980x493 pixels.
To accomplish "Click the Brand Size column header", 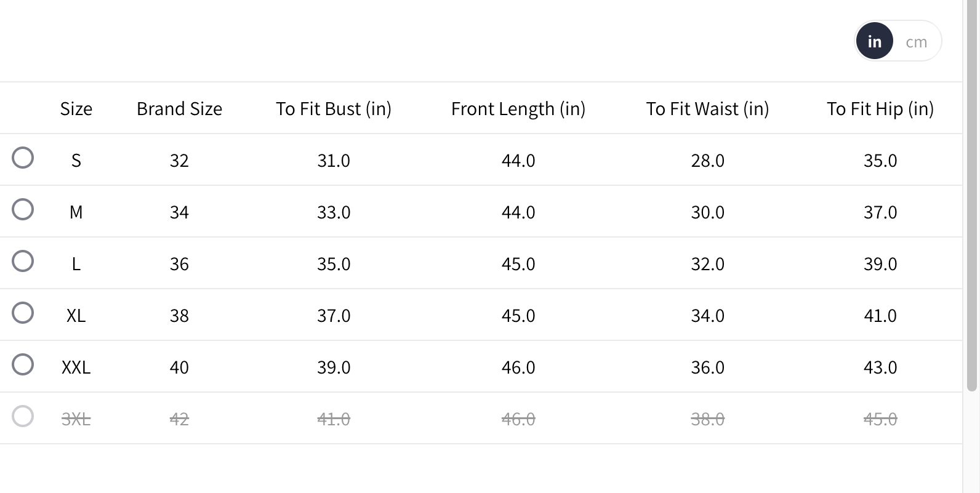I will tap(179, 109).
